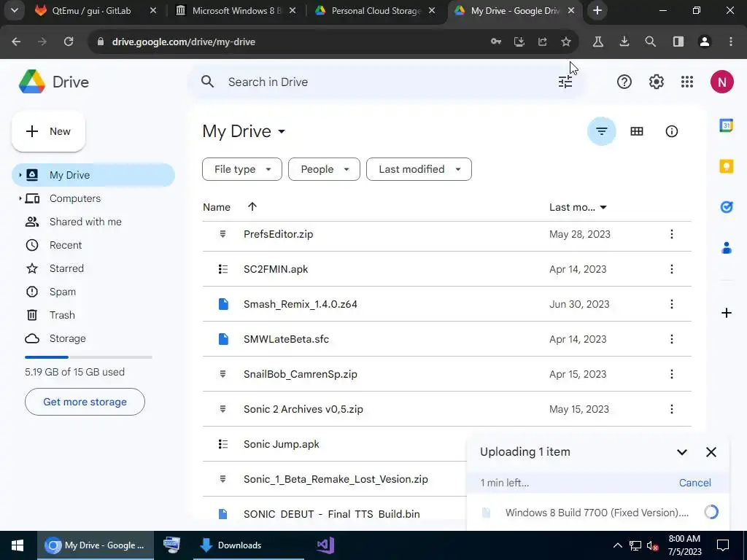Click upload progress spinner for Windows 8 Build
The width and height of the screenshot is (747, 560).
711,512
